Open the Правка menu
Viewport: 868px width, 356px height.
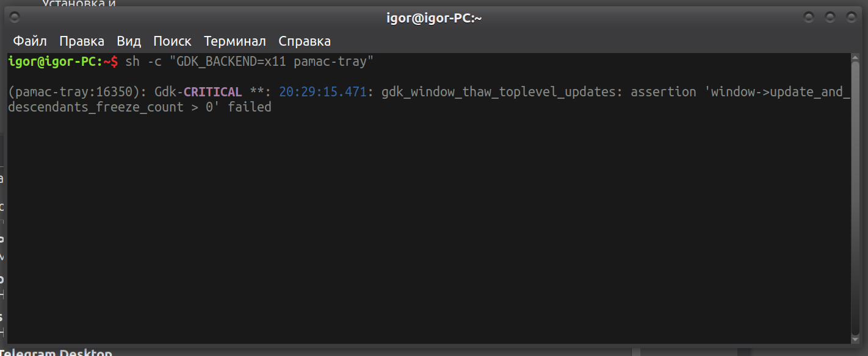(x=82, y=41)
